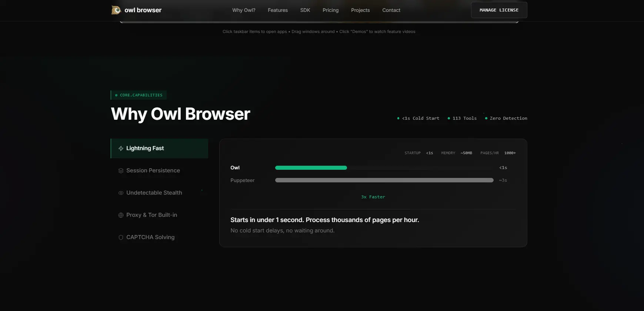Click the "<1s" value beside Owl bar
644x311 pixels.
[x=503, y=168]
